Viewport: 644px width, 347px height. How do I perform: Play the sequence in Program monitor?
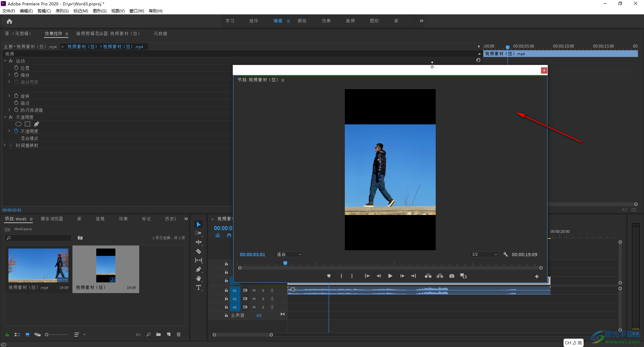[x=390, y=276]
